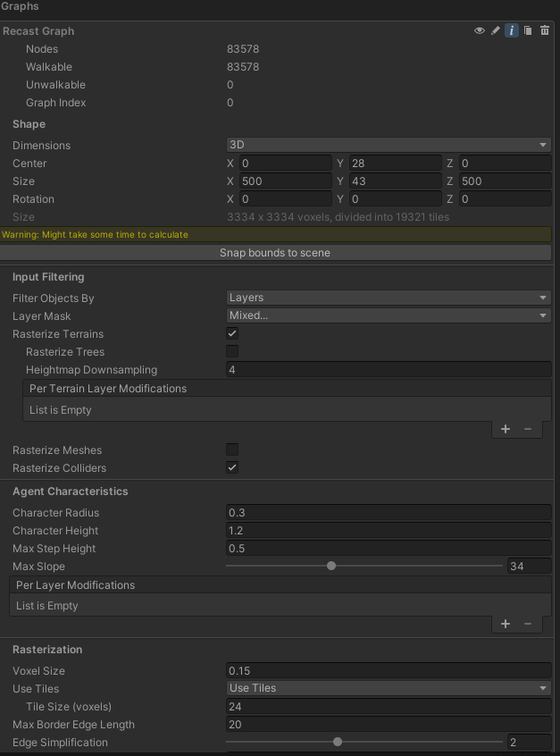
Task: Click the Max Slope value field 34
Action: tap(529, 566)
